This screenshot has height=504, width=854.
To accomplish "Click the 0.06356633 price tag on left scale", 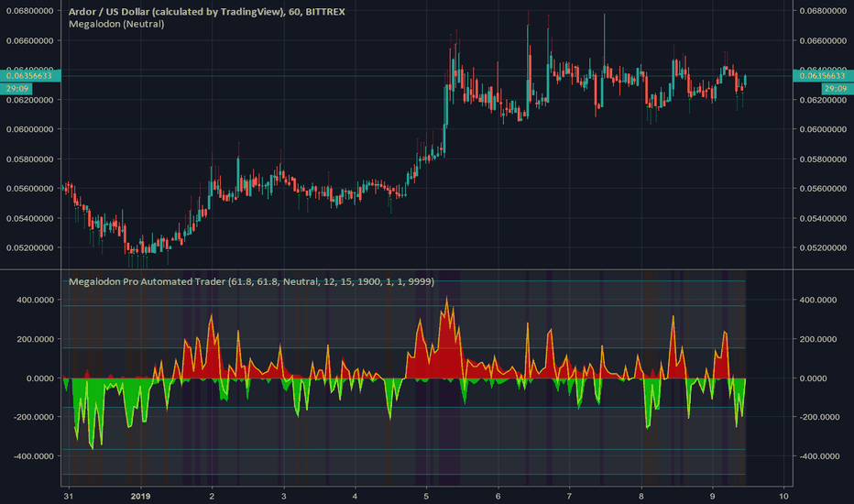I will point(29,76).
